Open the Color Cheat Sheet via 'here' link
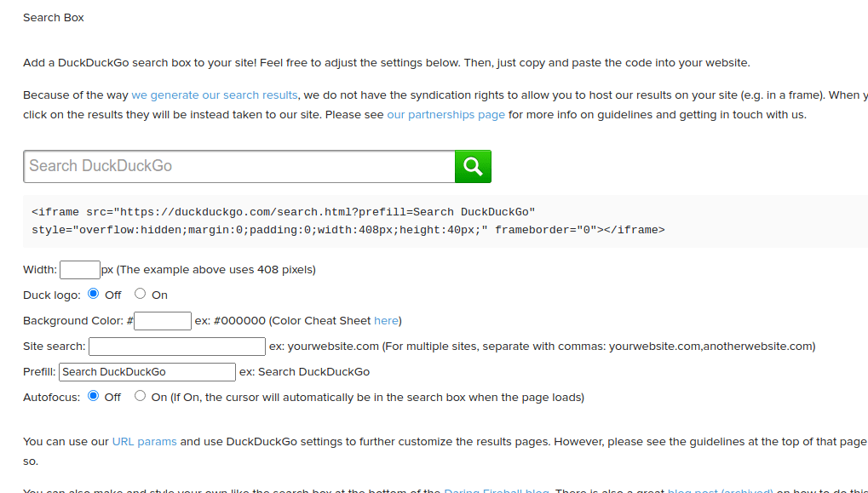The image size is (868, 493). coord(386,320)
